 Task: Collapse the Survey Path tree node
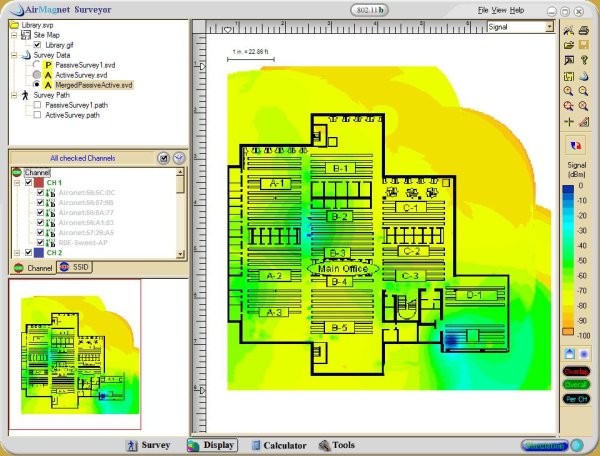click(14, 95)
